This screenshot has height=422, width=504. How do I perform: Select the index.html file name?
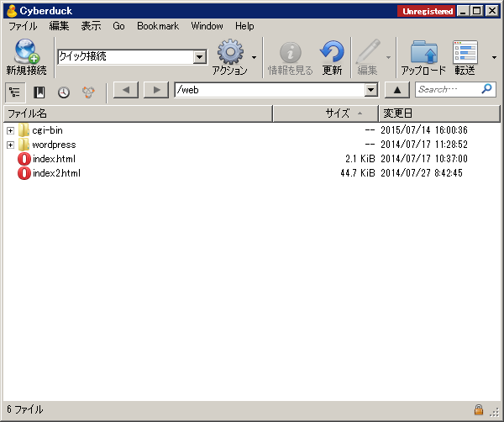[54, 159]
